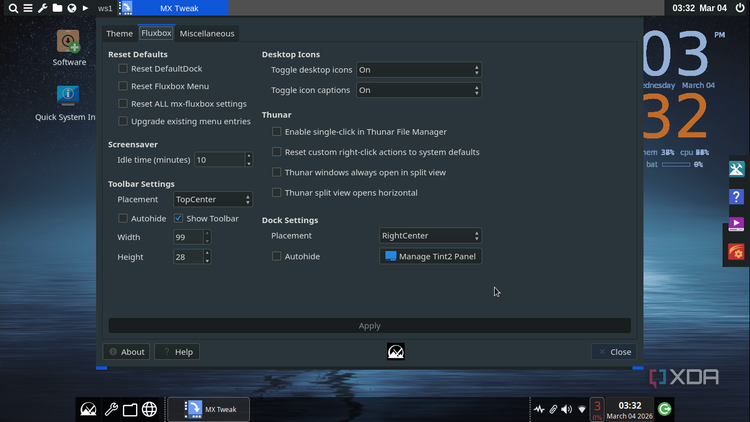Open the hamburger menu icon in top toolbar
750x422 pixels.
pos(28,8)
